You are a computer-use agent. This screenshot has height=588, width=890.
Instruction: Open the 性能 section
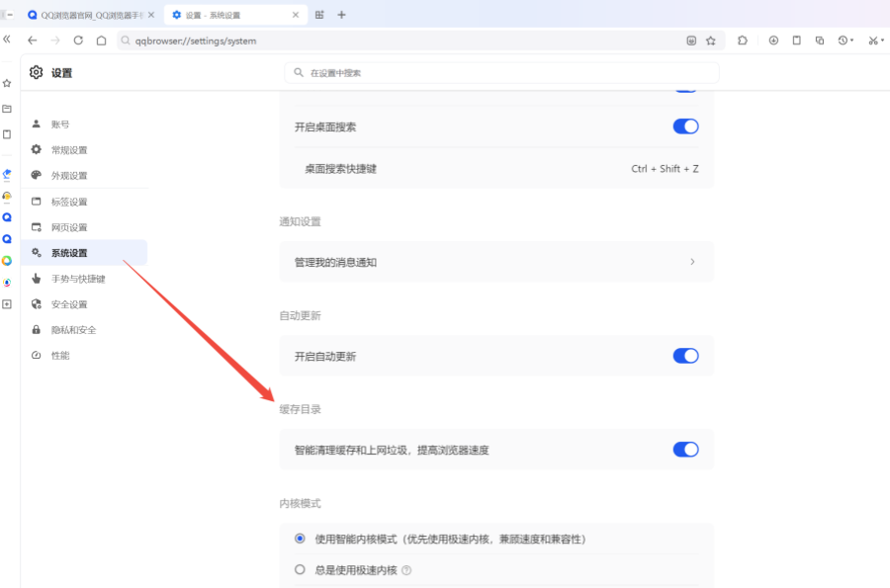pos(84,356)
